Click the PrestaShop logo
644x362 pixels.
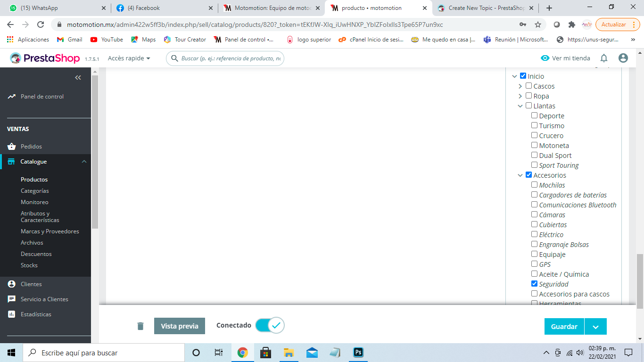pos(45,58)
